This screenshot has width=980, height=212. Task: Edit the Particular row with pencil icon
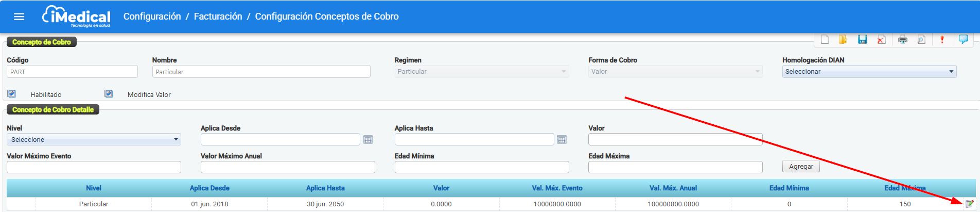point(969,204)
